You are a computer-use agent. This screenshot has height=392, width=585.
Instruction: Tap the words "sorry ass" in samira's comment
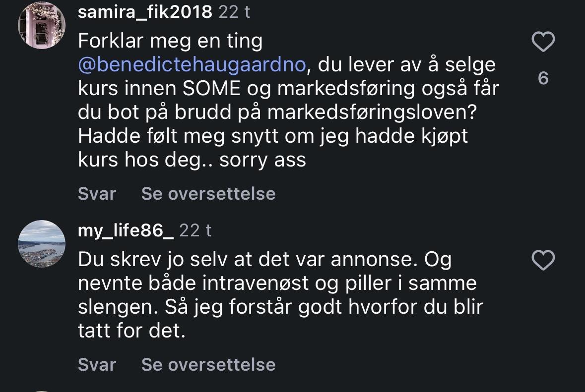[x=263, y=160]
